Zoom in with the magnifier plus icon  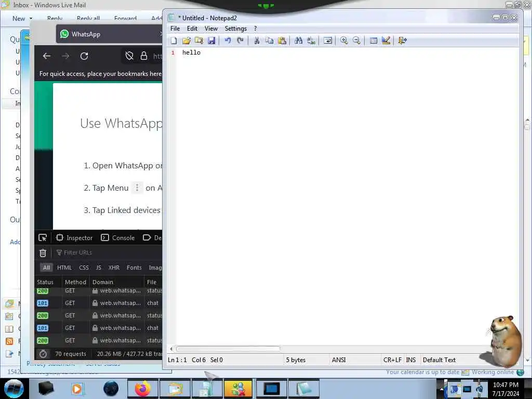click(x=344, y=41)
